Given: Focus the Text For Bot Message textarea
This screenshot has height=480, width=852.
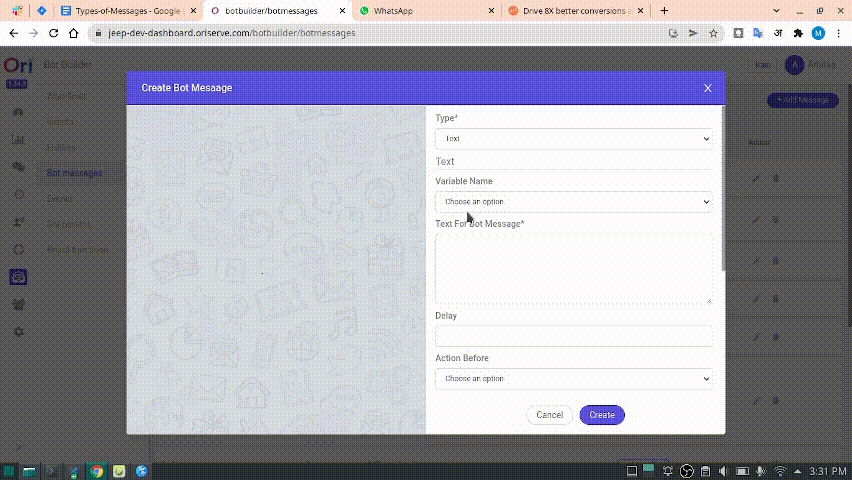Looking at the screenshot, I should 574,269.
